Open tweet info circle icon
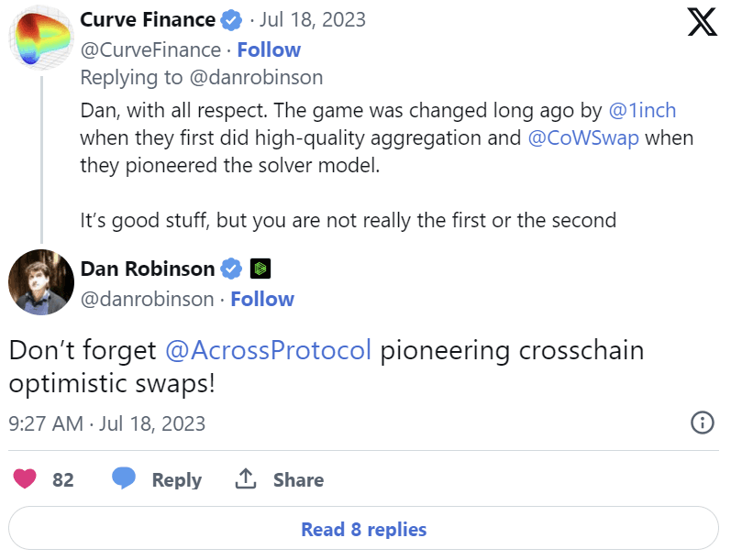 click(x=702, y=423)
